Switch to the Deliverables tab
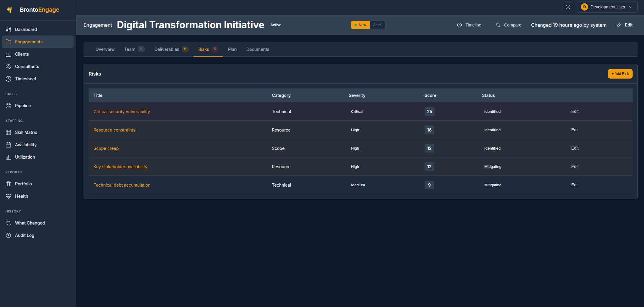Viewport: 644px width, 307px height. (167, 49)
